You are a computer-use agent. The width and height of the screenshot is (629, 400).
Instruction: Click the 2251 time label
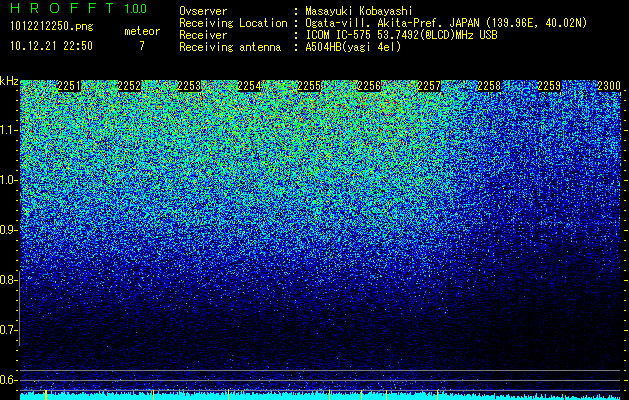pyautogui.click(x=69, y=86)
